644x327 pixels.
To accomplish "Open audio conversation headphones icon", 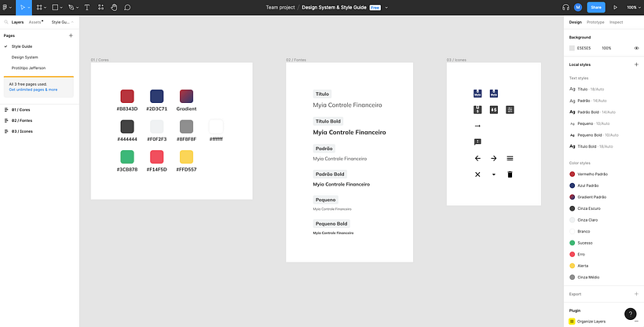I will pos(565,7).
